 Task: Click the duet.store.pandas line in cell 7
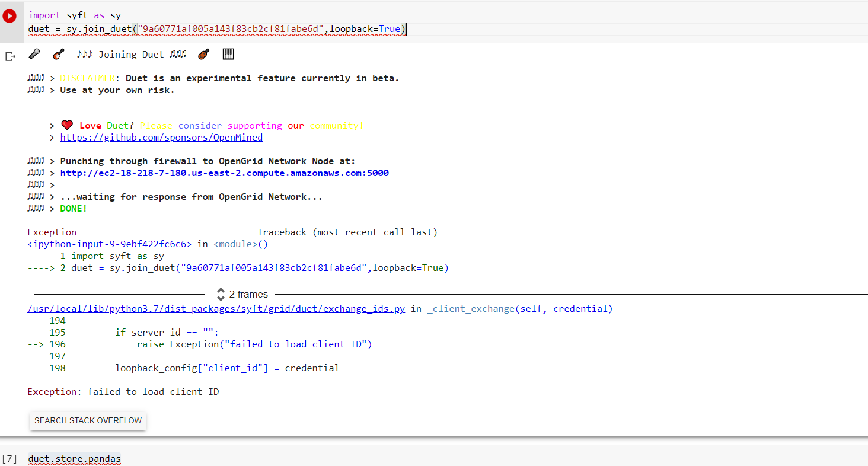[74, 458]
